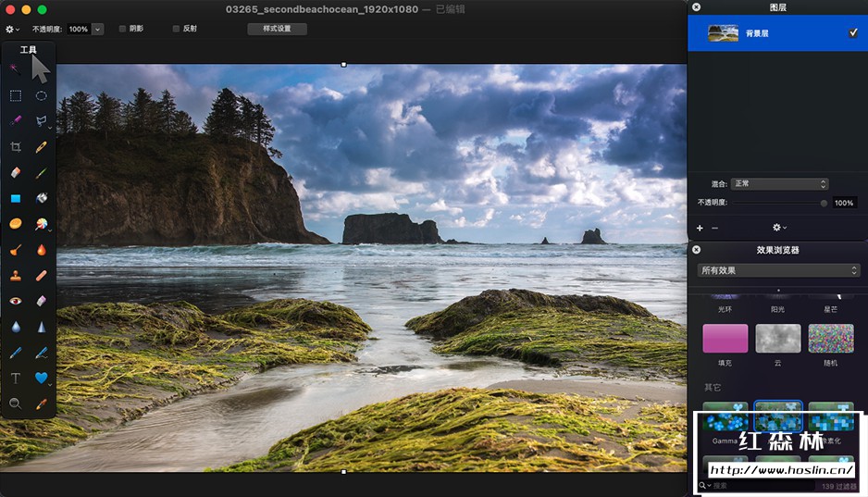The height and width of the screenshot is (497, 868).
Task: Select the Crop tool
Action: [16, 146]
